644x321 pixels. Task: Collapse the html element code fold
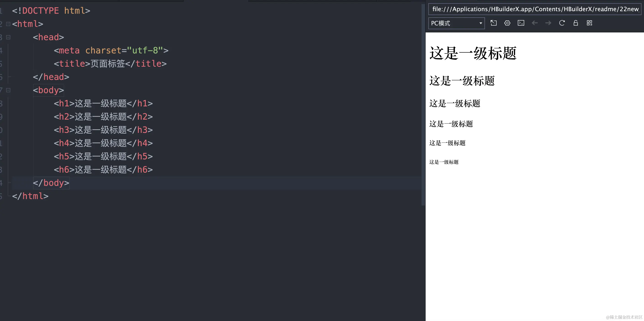tap(8, 24)
